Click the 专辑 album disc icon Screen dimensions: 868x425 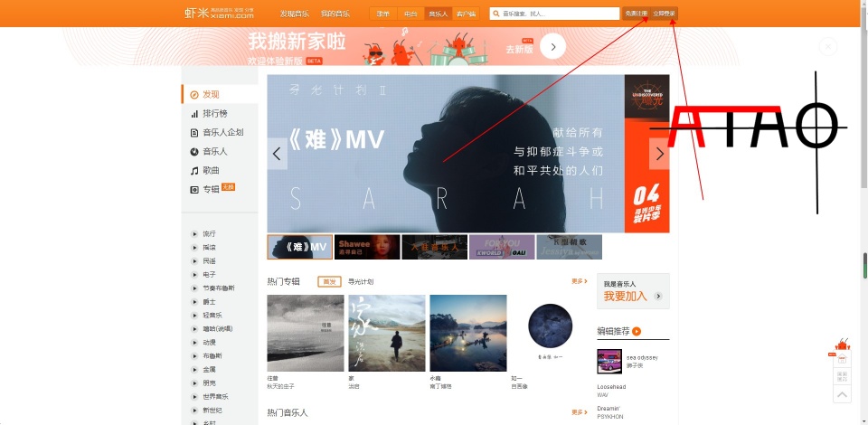click(194, 190)
